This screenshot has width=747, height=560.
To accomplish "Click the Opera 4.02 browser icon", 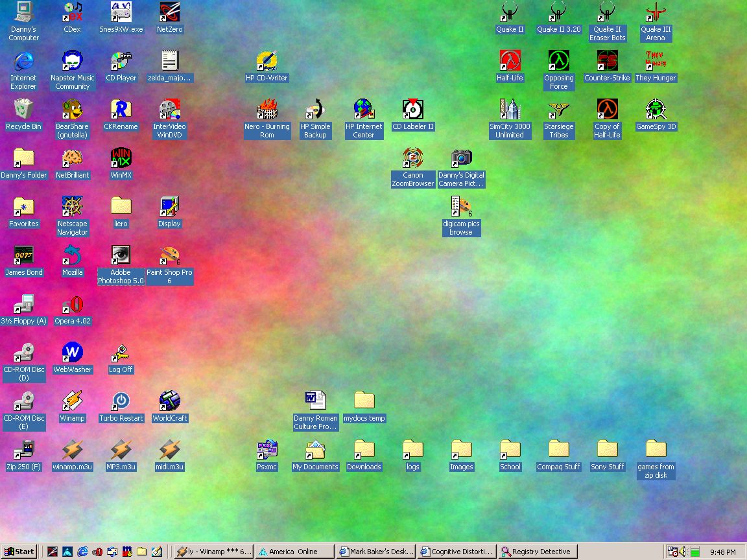I will pos(72,304).
